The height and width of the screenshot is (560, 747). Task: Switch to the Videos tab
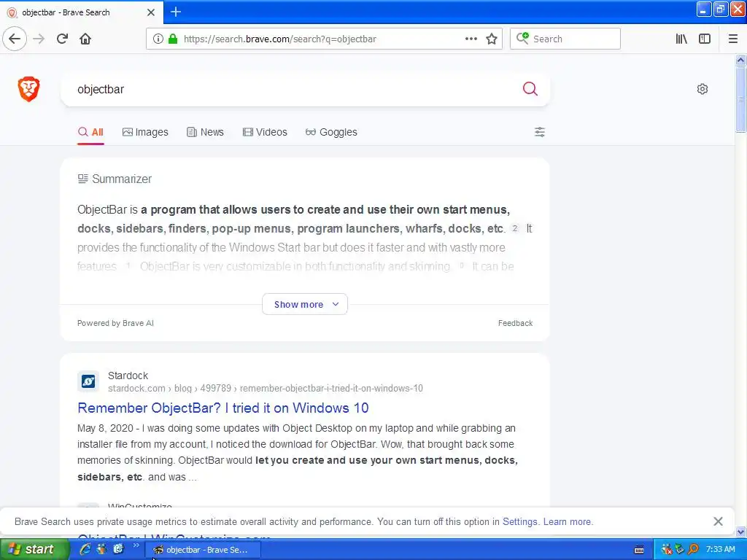point(265,133)
